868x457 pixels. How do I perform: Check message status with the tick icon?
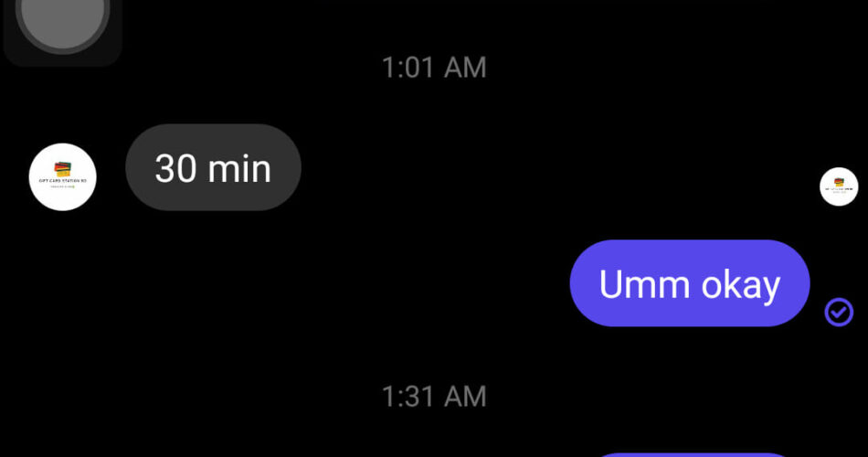click(x=839, y=312)
